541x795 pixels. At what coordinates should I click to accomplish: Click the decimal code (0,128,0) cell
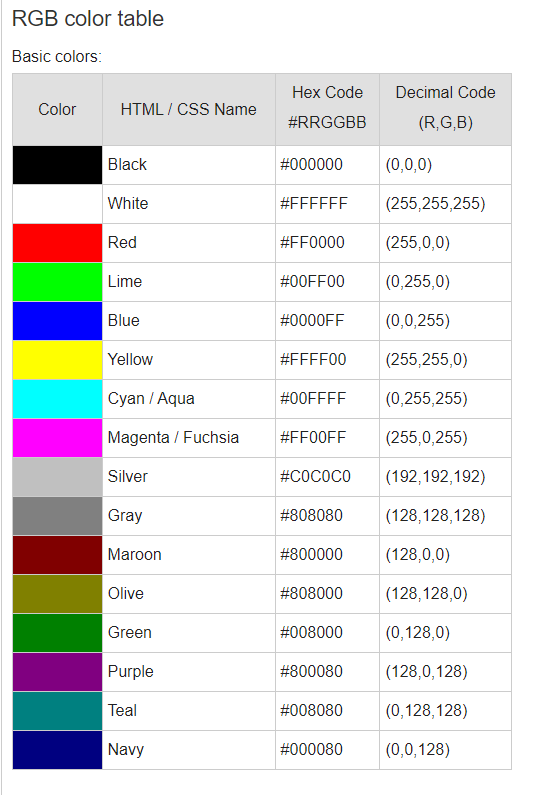[446, 633]
